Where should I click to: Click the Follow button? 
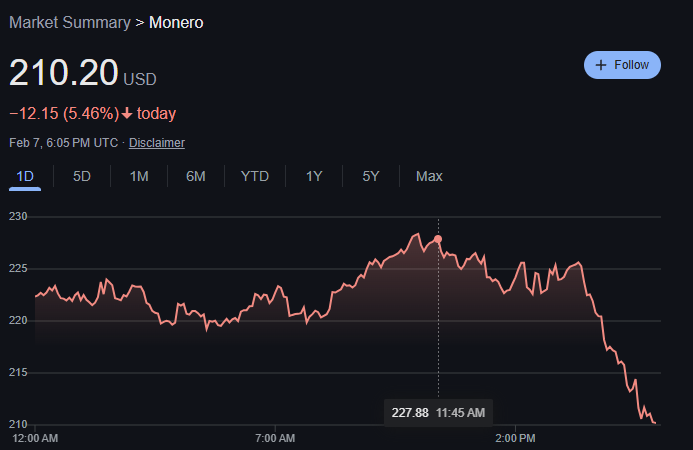pos(622,65)
